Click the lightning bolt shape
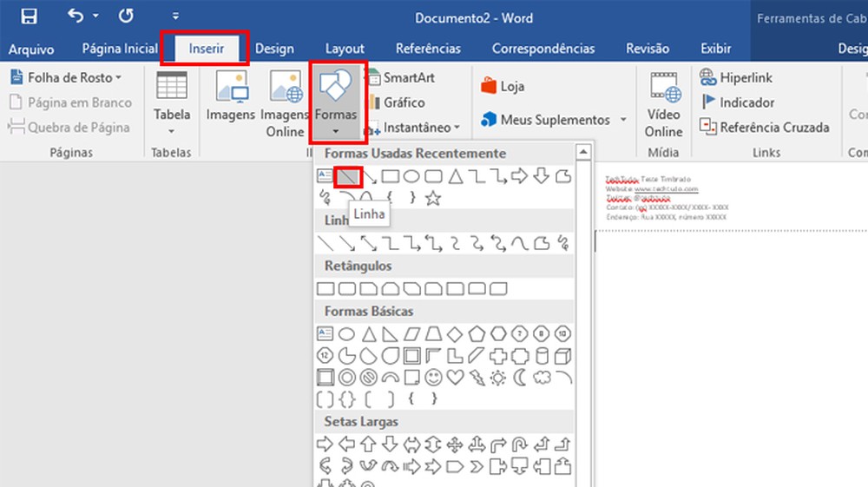The width and height of the screenshot is (868, 487). point(477,378)
